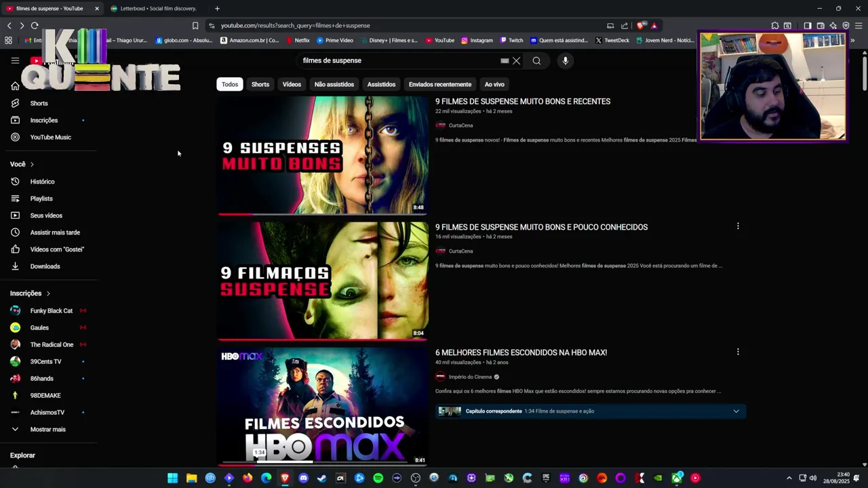The height and width of the screenshot is (488, 868).
Task: Bookmark this page in the address bar
Action: [x=195, y=25]
